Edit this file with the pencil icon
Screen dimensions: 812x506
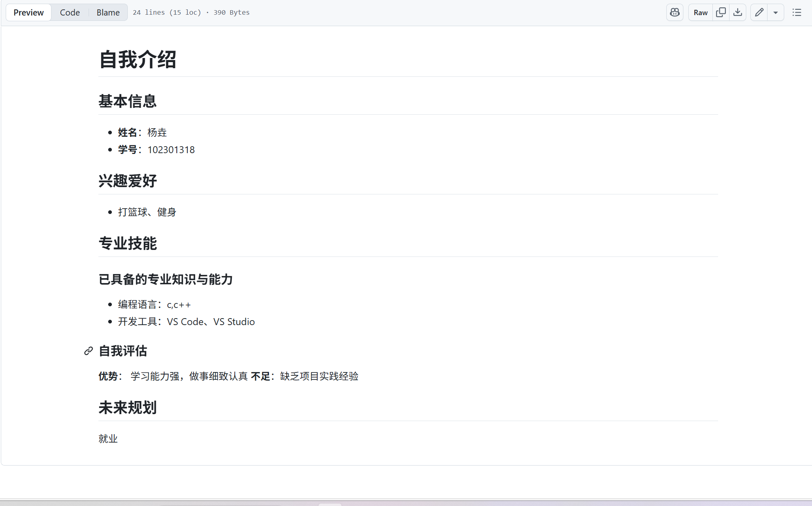759,12
